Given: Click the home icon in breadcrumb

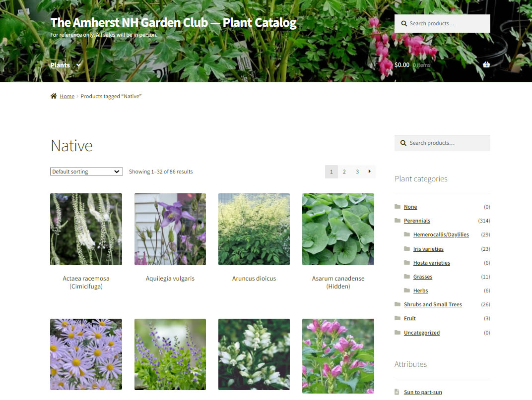Looking at the screenshot, I should click(54, 96).
